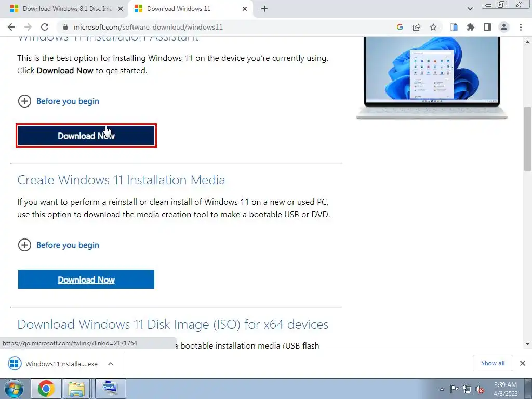Toggle the browser side panel icon
Image resolution: width=532 pixels, height=399 pixels.
click(x=487, y=27)
